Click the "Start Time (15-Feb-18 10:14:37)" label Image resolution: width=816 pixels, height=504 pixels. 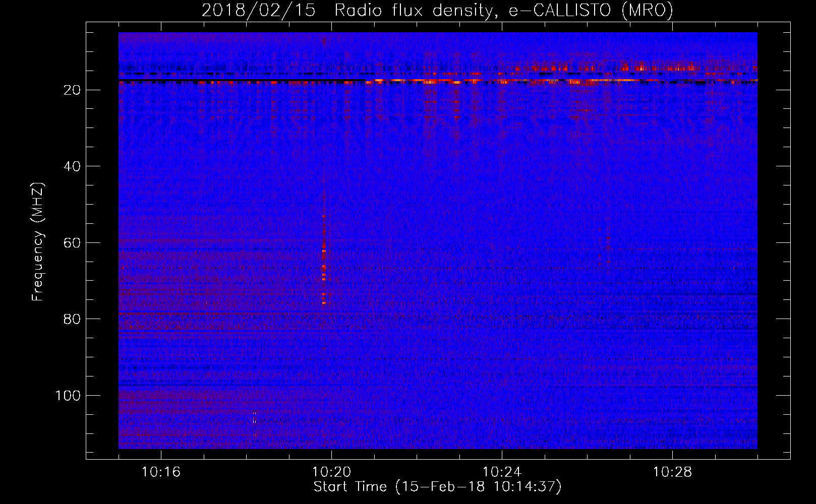437,487
